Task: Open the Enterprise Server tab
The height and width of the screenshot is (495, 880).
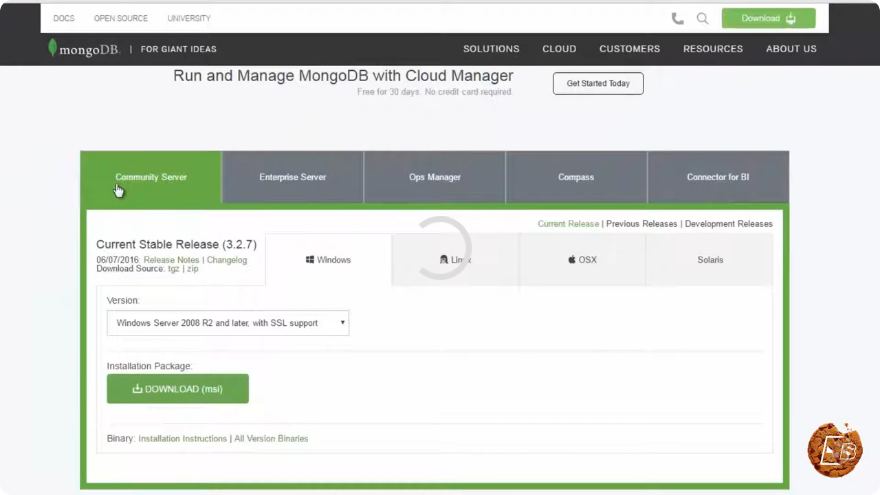Action: click(x=292, y=177)
